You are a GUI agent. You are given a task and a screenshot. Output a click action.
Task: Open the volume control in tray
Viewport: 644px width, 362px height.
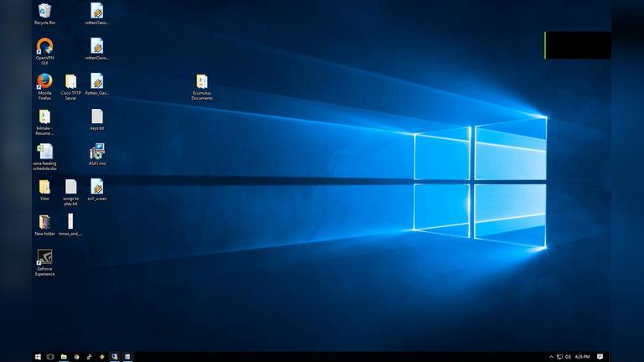click(x=568, y=357)
